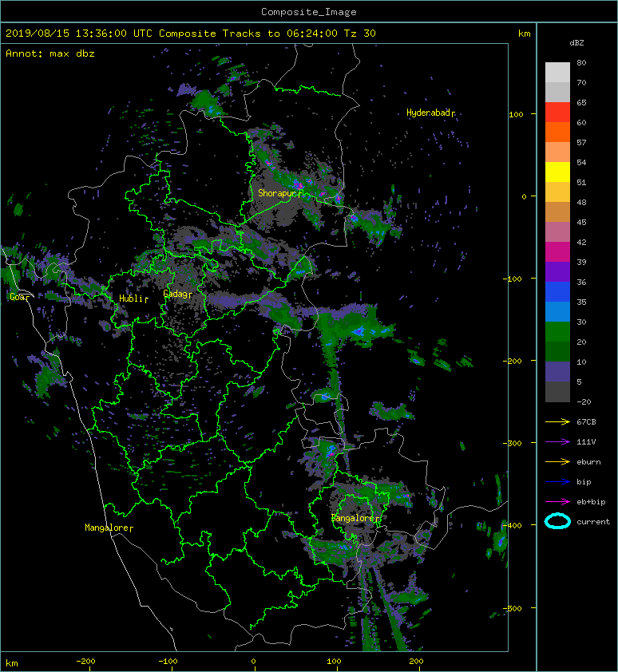This screenshot has height=672, width=618.
Task: Click the -400 tick on the vertical axis
Action: coord(513,525)
